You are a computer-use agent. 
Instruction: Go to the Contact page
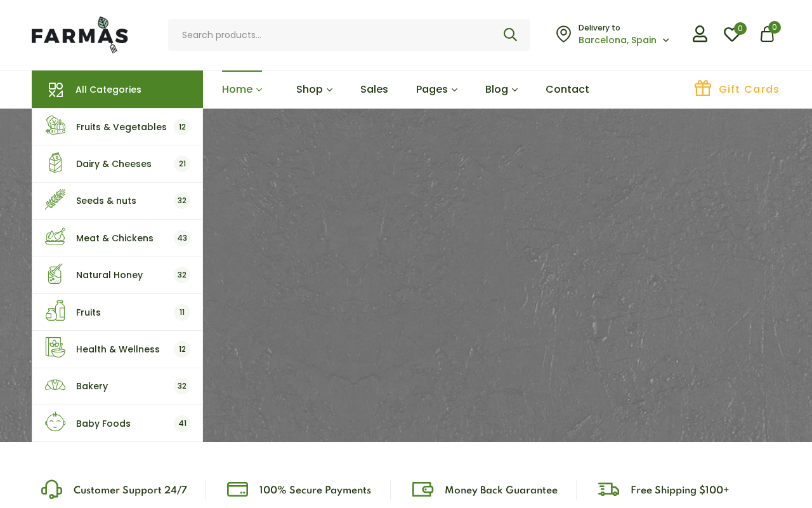567,90
